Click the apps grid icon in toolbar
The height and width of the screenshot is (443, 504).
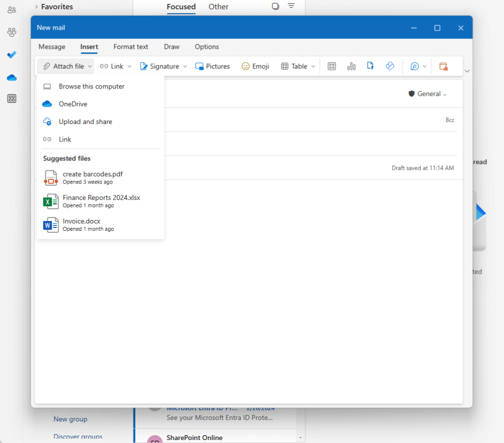tap(332, 66)
